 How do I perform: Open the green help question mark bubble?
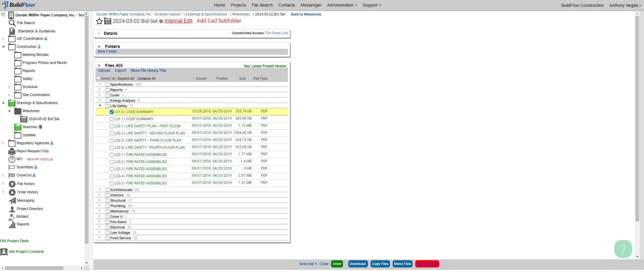coord(623,249)
